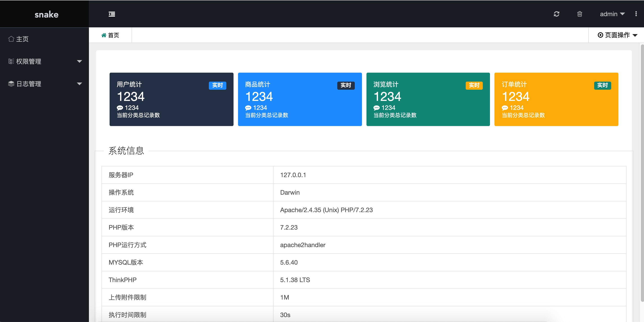Select the 首页 tab

point(110,35)
